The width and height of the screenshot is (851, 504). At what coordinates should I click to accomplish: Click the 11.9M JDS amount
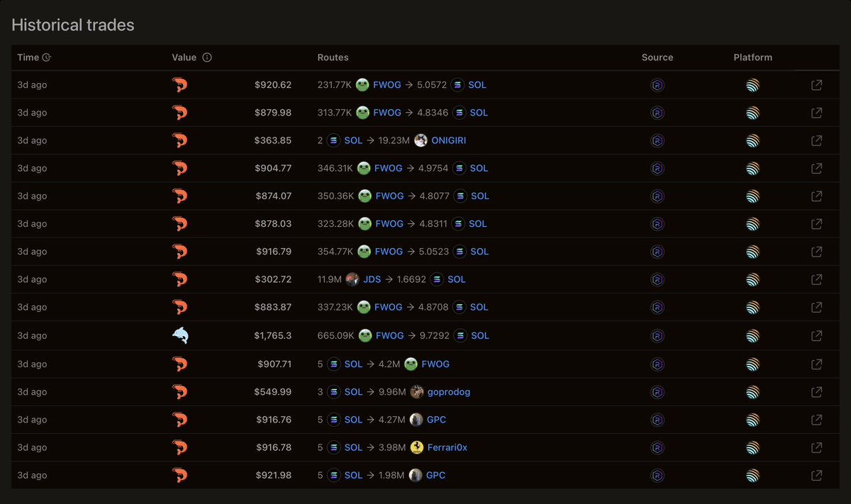(330, 279)
